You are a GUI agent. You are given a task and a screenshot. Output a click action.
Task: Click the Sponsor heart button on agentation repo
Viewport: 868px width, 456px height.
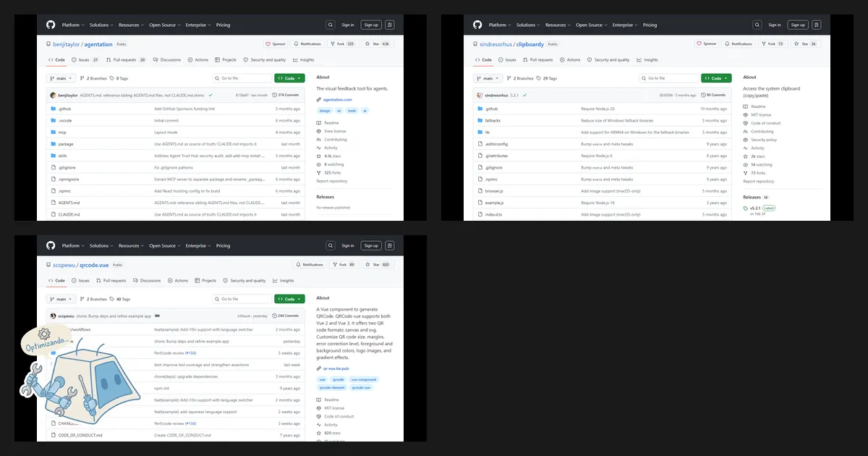click(277, 43)
